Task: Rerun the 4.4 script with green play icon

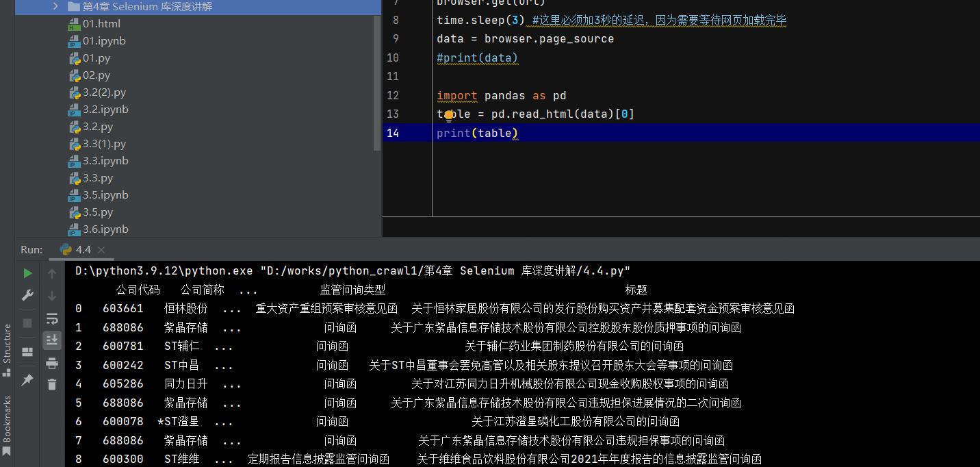Action: (27, 273)
